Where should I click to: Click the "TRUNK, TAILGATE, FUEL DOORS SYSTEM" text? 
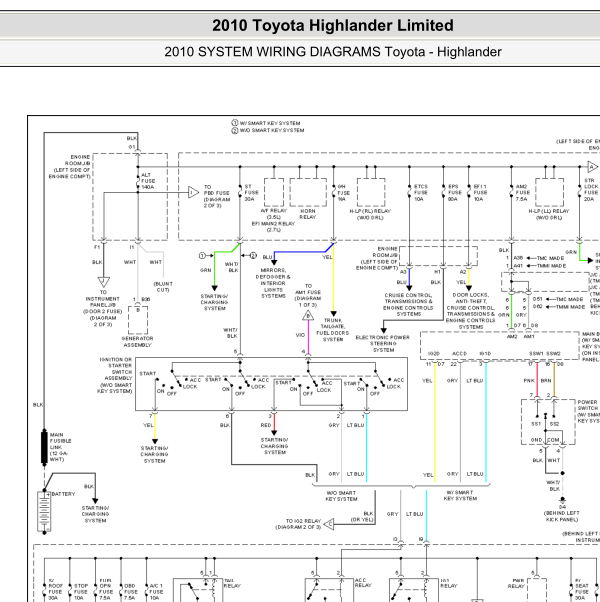(x=332, y=330)
